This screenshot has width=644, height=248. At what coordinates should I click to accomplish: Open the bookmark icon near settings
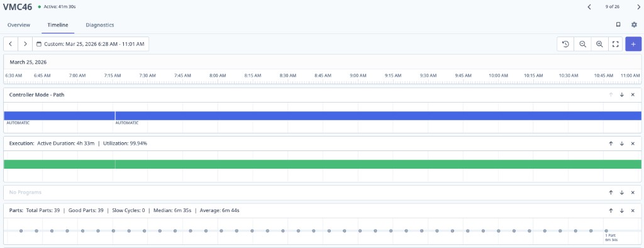[618, 25]
